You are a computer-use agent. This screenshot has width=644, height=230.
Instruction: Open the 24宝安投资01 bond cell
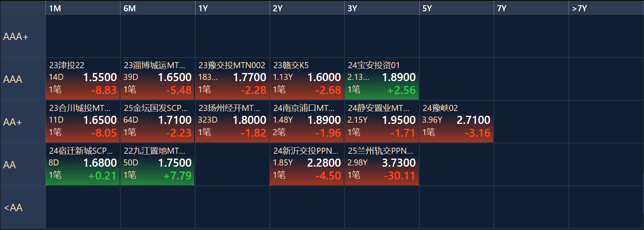(382, 79)
